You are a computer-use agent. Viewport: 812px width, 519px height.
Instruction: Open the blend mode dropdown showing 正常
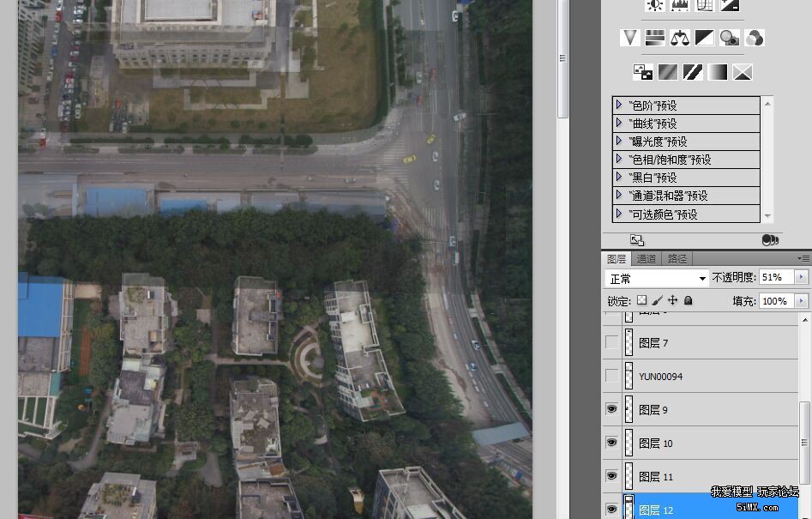click(x=657, y=279)
